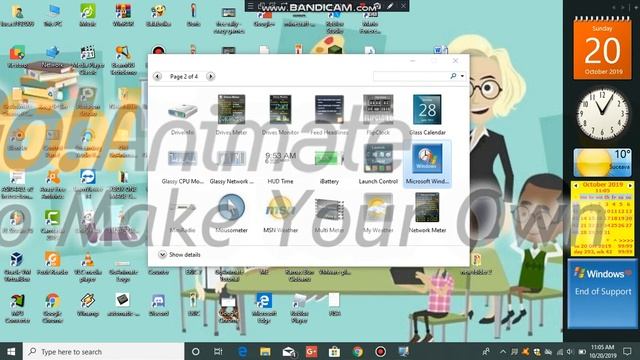The image size is (640, 360).
Task: Expand Show details in gadget window
Action: (x=179, y=254)
